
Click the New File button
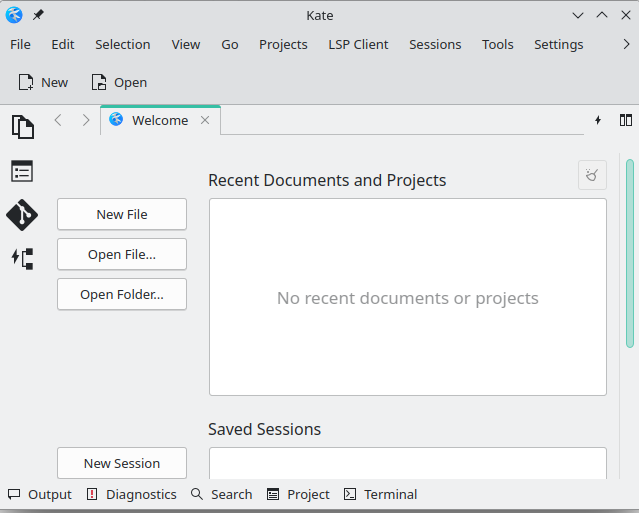(x=122, y=214)
